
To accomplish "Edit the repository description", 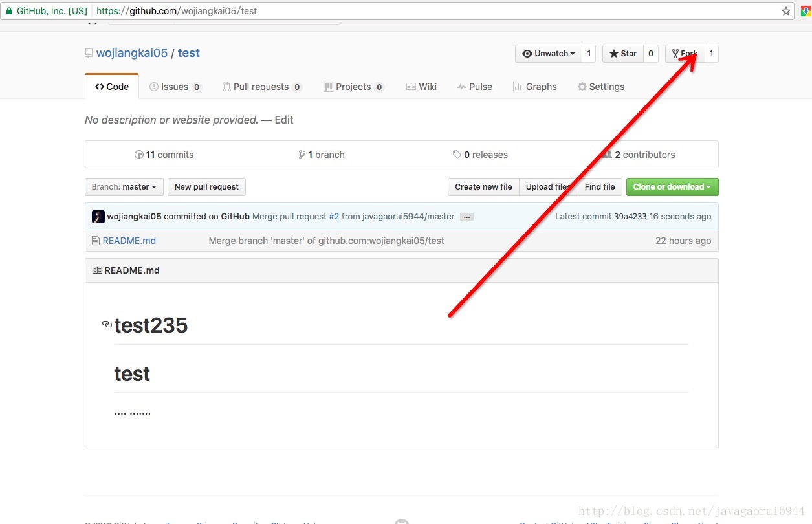I will click(284, 120).
